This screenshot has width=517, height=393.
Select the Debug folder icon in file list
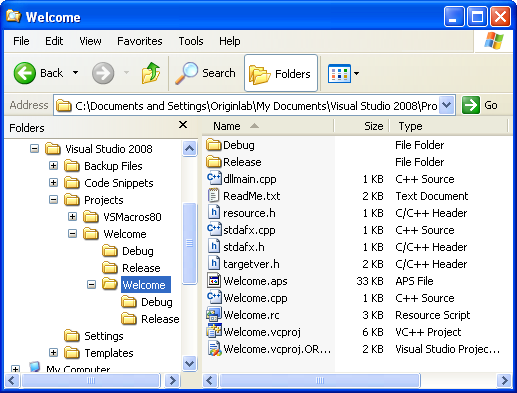pos(214,145)
